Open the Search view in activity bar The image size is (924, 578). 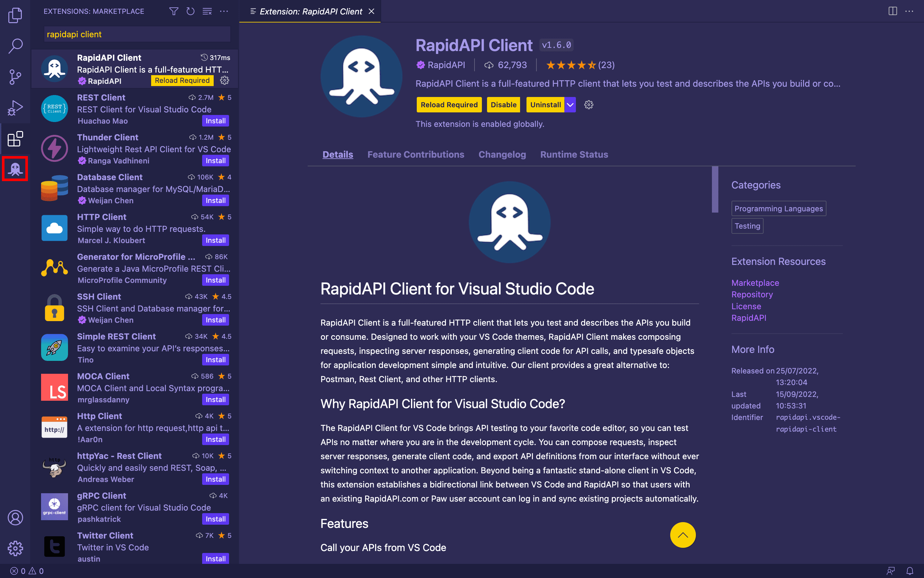pyautogui.click(x=15, y=46)
